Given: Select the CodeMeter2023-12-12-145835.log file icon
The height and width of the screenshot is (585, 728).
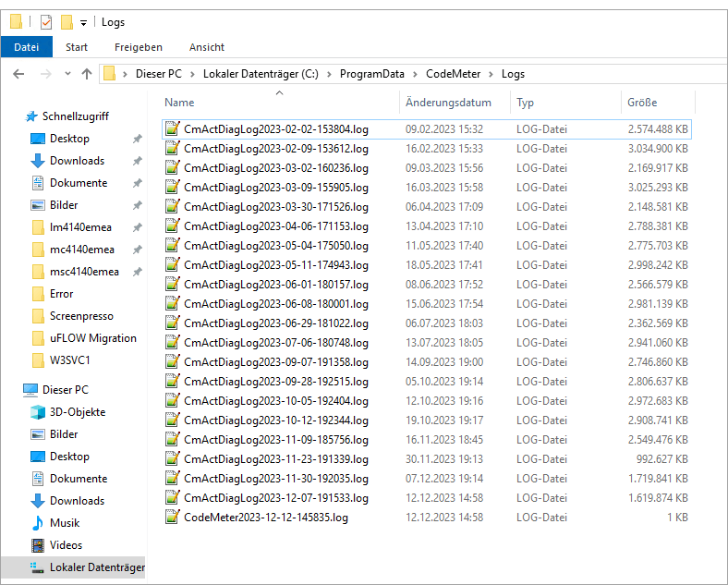Looking at the screenshot, I should point(172,518).
